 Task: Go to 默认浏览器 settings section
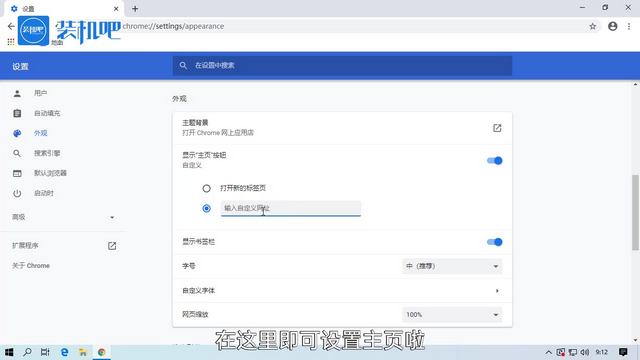50,173
